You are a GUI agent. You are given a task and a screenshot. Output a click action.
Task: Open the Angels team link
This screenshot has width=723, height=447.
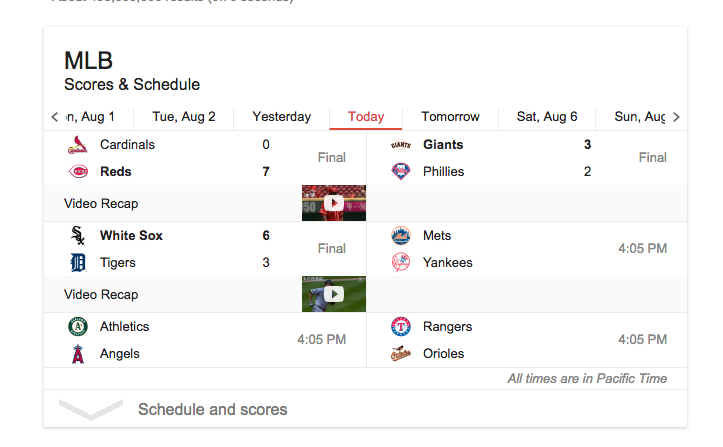click(119, 354)
